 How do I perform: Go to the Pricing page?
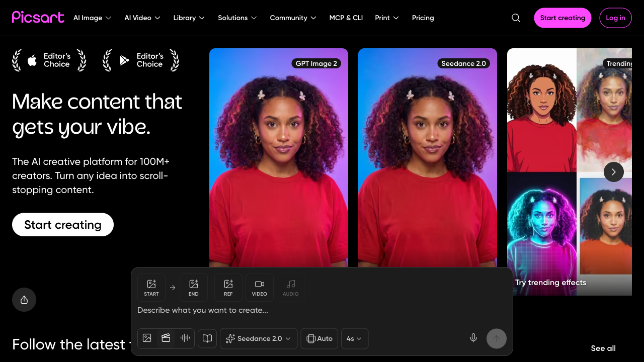click(423, 18)
